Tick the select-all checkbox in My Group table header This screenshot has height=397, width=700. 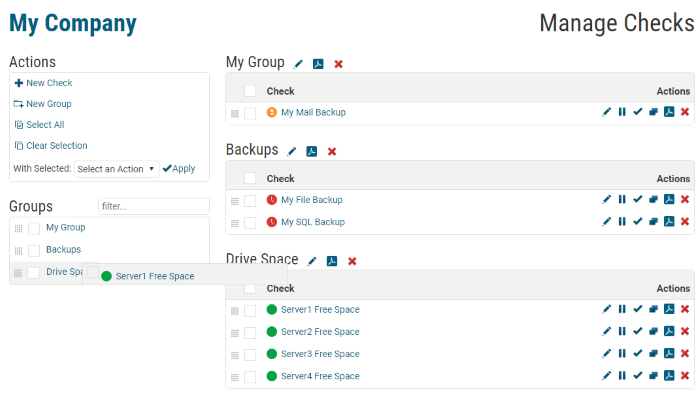tap(250, 91)
